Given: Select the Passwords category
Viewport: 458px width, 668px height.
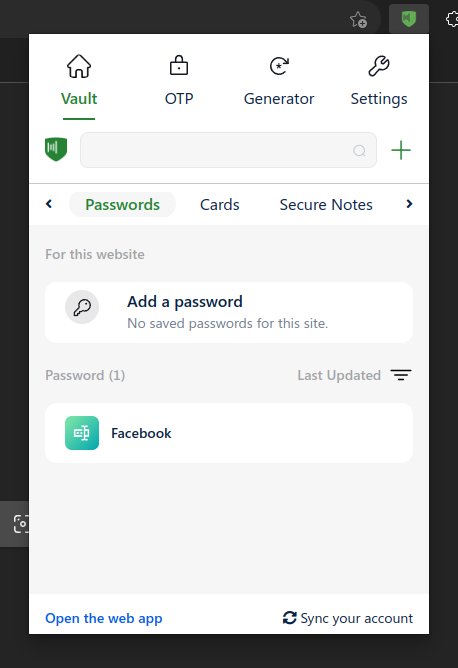Looking at the screenshot, I should pyautogui.click(x=123, y=204).
